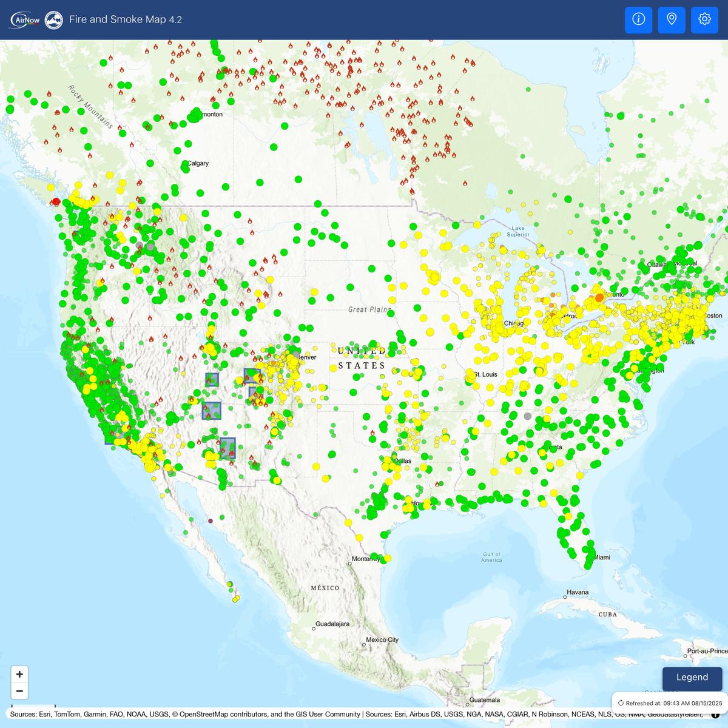Select the maroon dot in Baja California
Viewport: 728px width, 728px height.
click(x=211, y=521)
